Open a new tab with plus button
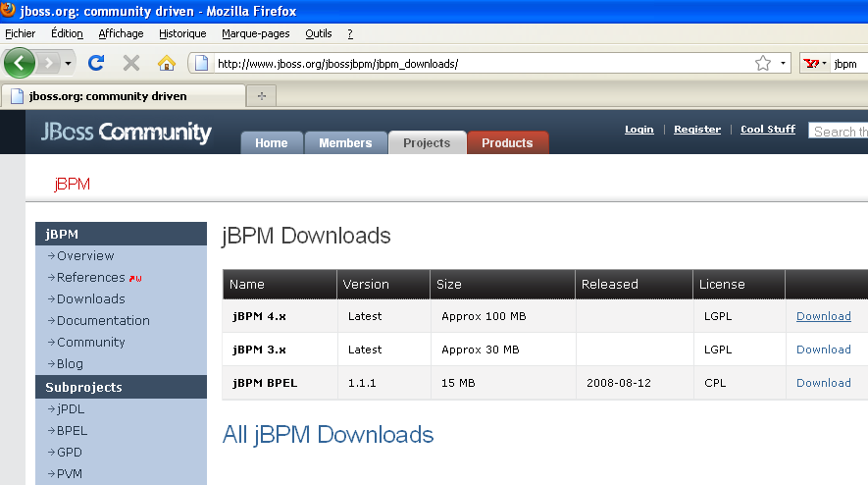The image size is (868, 485). [261, 96]
